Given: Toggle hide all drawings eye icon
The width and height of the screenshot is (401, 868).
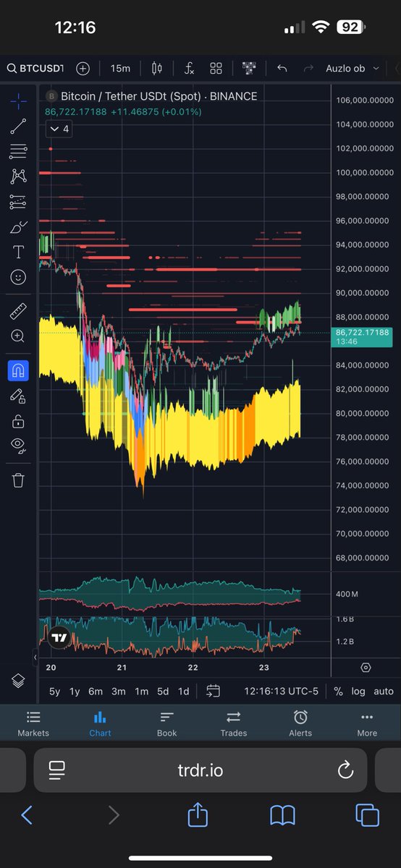Looking at the screenshot, I should [x=18, y=445].
